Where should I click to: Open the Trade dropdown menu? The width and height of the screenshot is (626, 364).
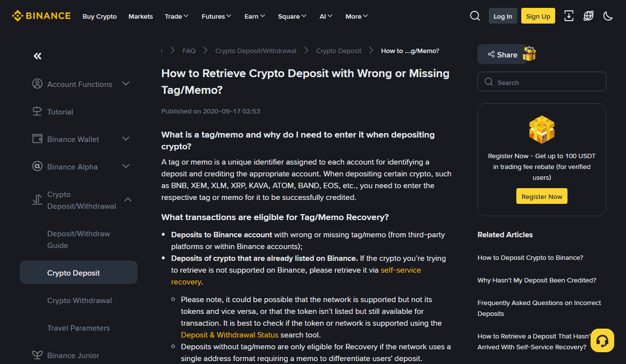click(x=177, y=16)
